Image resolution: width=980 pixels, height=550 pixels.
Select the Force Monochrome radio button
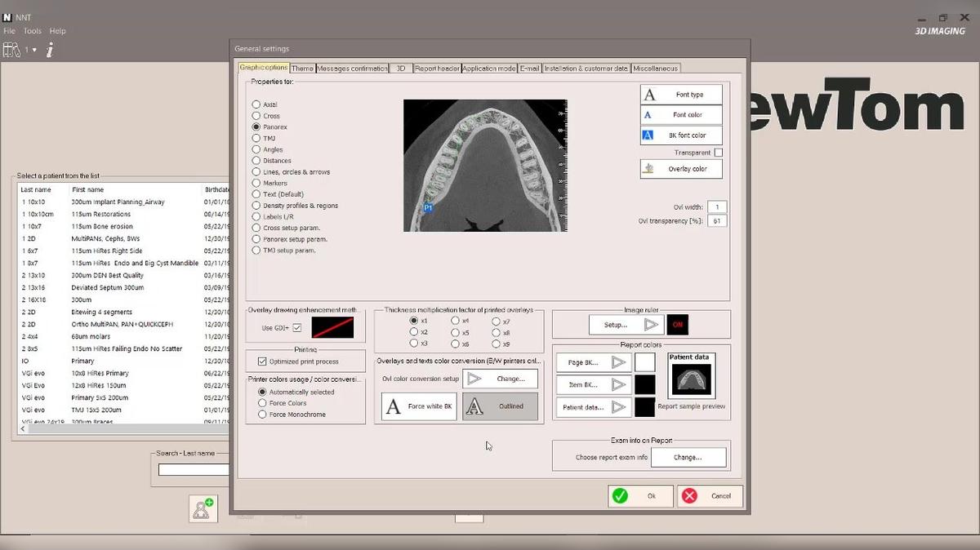[x=262, y=415]
